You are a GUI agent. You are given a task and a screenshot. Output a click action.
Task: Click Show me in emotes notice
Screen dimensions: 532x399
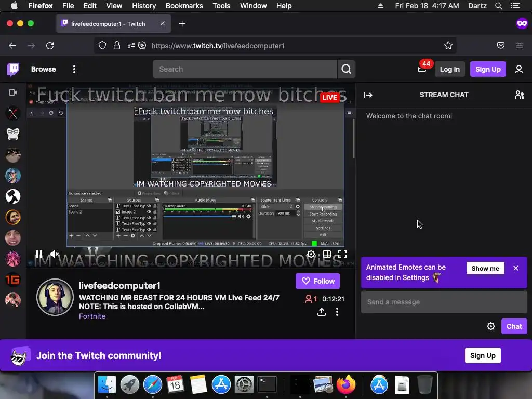[x=485, y=269]
